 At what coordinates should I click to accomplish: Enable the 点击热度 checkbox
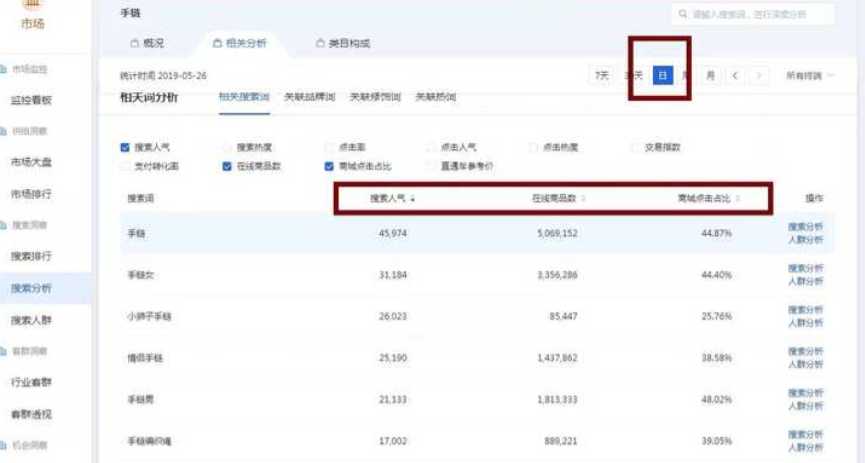533,147
